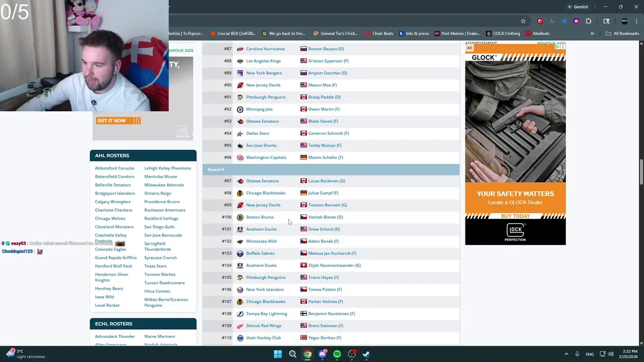Click the Dallas Stars logo icon
The image size is (644, 362).
click(240, 133)
